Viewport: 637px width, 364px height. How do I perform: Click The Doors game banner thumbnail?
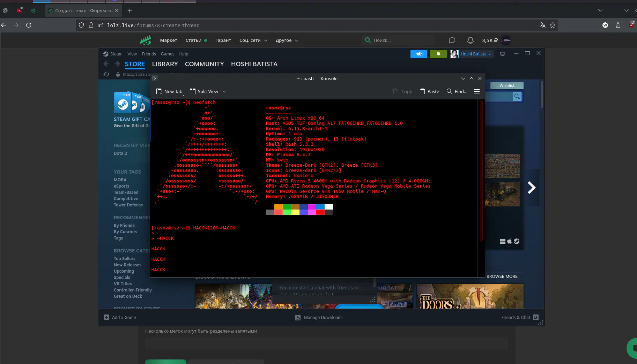pyautogui.click(x=470, y=296)
